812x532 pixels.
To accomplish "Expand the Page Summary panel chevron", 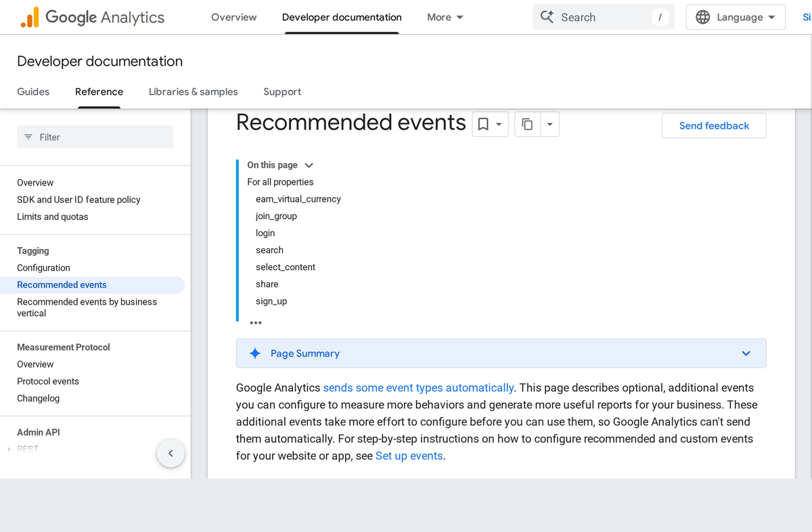I will click(746, 353).
